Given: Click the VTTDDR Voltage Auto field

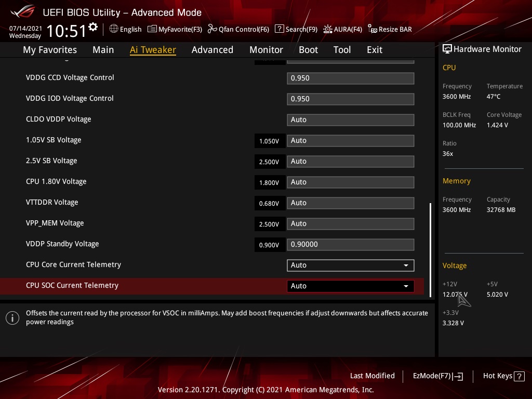Looking at the screenshot, I should pyautogui.click(x=351, y=203).
